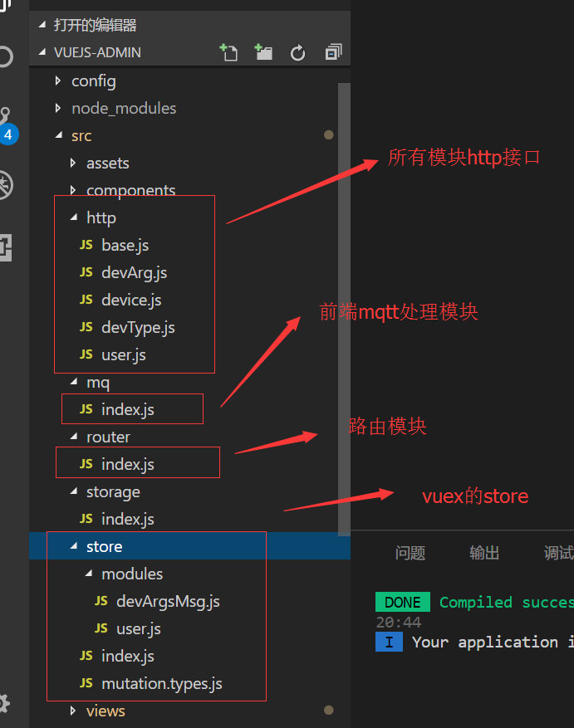Screen dimensions: 574x728
Task: Collapse all folders in explorer
Action: tap(333, 53)
